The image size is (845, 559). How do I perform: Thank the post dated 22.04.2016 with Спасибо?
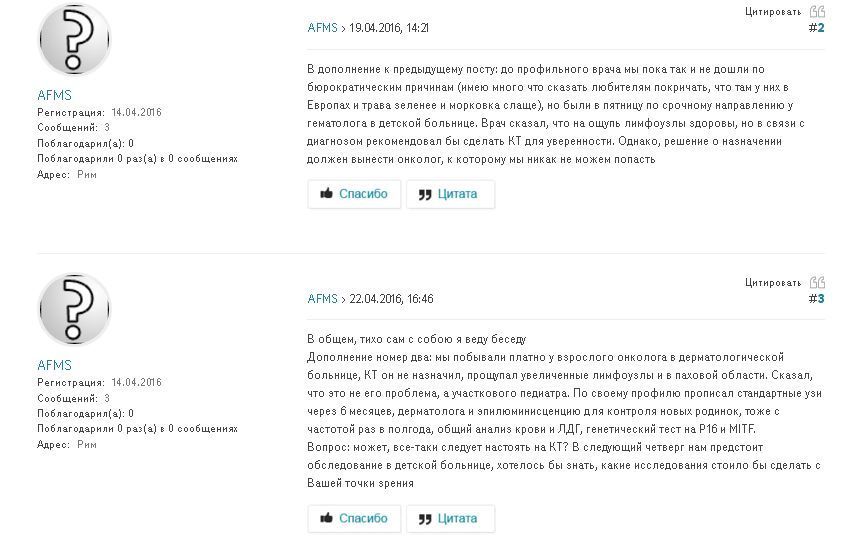(x=354, y=519)
